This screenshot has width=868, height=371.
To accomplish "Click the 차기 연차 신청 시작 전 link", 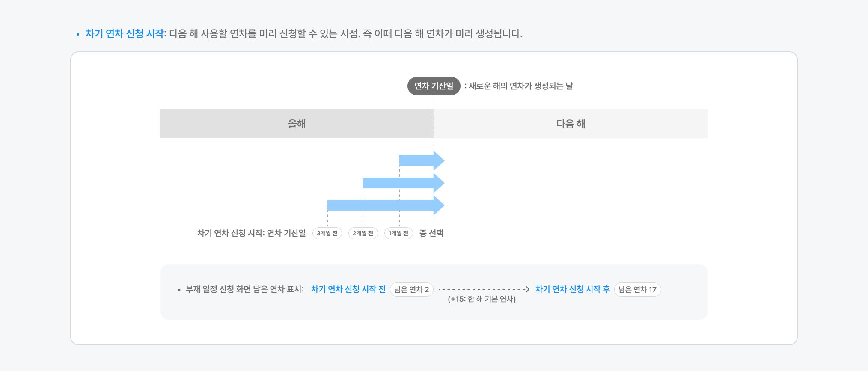I will [348, 289].
